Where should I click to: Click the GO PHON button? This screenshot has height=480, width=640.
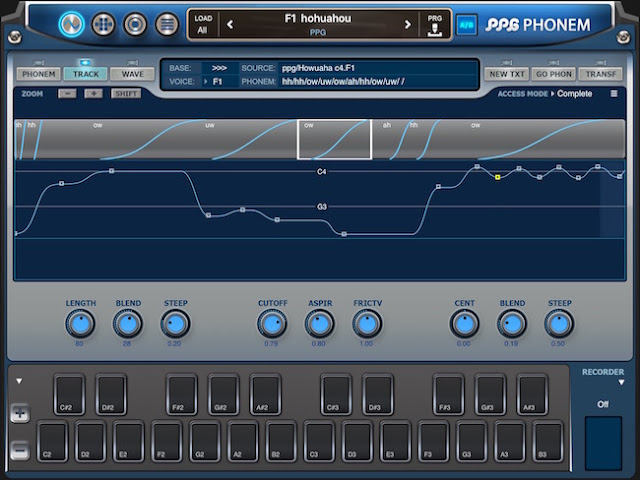(554, 74)
